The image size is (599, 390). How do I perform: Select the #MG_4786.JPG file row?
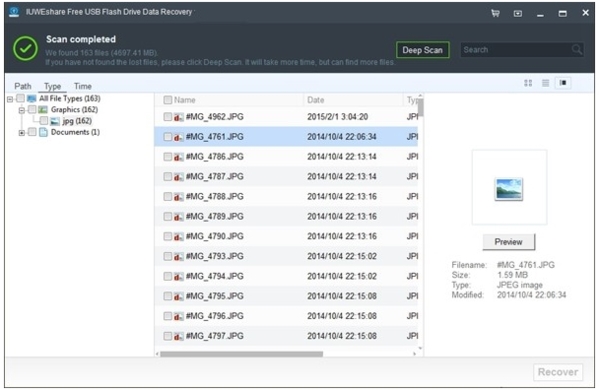[x=286, y=157]
